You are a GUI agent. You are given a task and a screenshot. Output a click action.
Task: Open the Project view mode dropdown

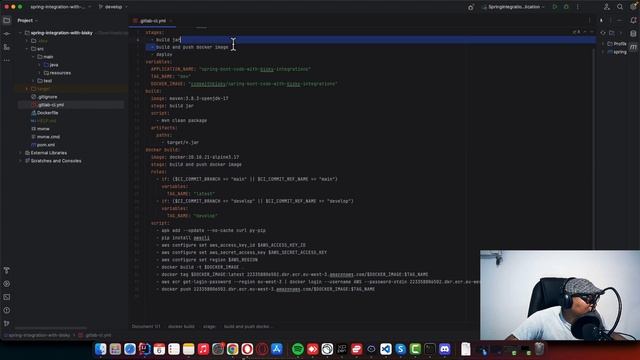pyautogui.click(x=27, y=20)
